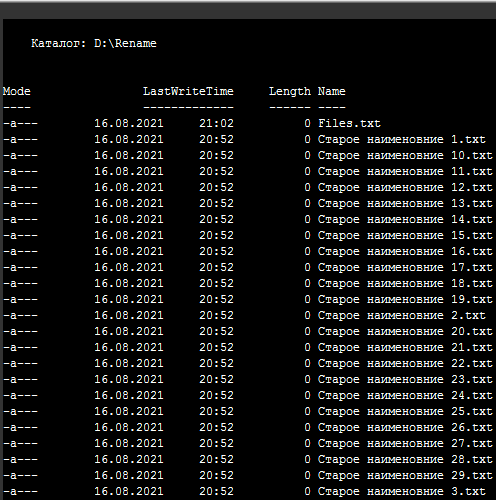Select 'Старое наименовние 14.txt' file name
496x500 pixels.
coord(405,219)
